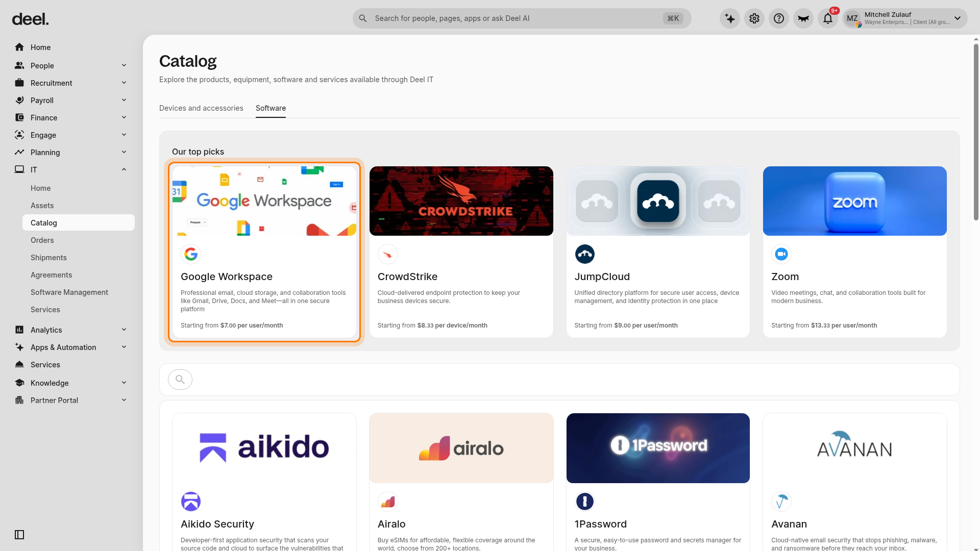Open Agreements in IT submenu

point(79,275)
